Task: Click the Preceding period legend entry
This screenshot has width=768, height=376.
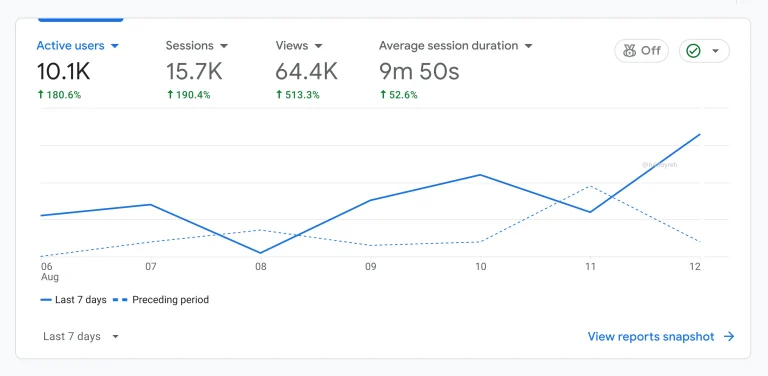Action: [x=161, y=300]
